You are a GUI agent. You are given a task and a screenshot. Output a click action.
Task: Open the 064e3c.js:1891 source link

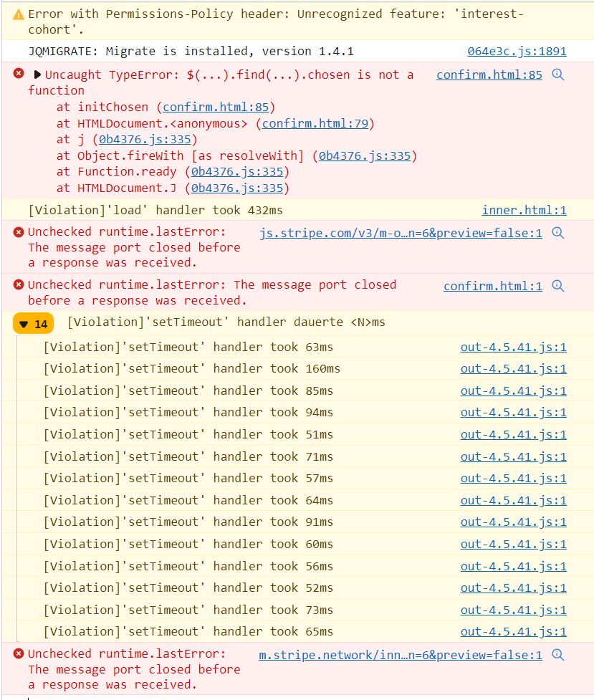517,51
